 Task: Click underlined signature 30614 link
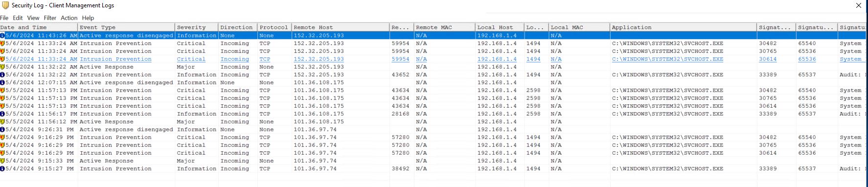tap(768, 59)
